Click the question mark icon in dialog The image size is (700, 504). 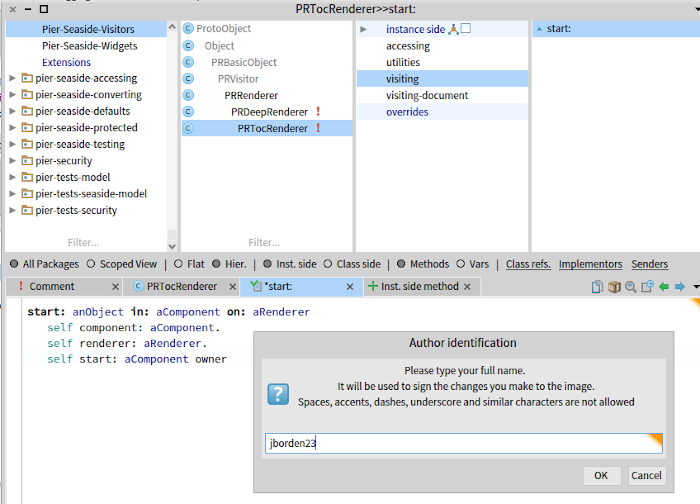coord(278,394)
